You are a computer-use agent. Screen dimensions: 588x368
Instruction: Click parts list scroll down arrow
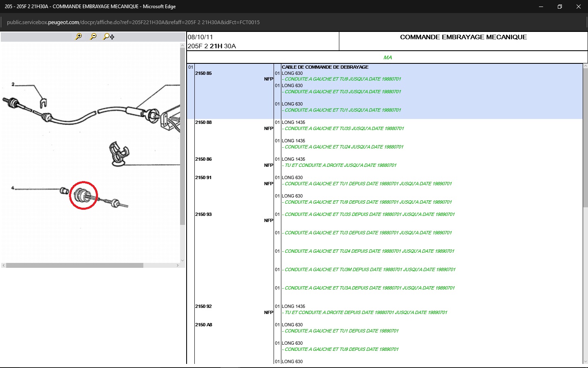tap(585, 361)
